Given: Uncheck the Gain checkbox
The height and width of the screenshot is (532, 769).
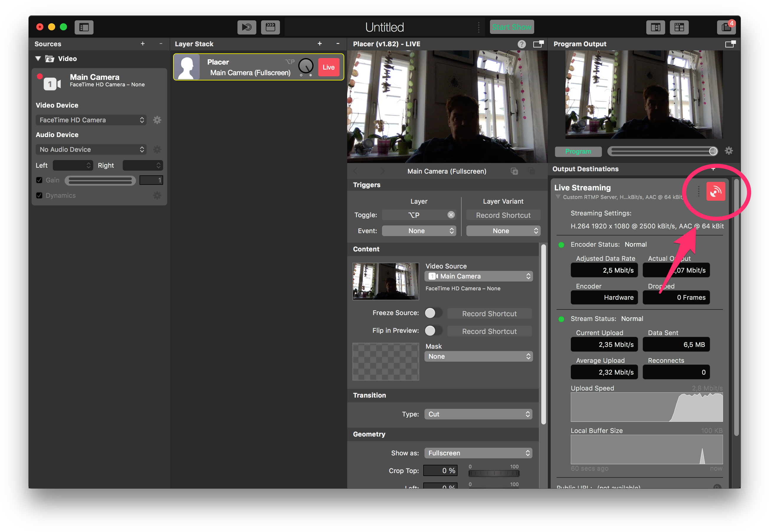Looking at the screenshot, I should click(x=39, y=180).
